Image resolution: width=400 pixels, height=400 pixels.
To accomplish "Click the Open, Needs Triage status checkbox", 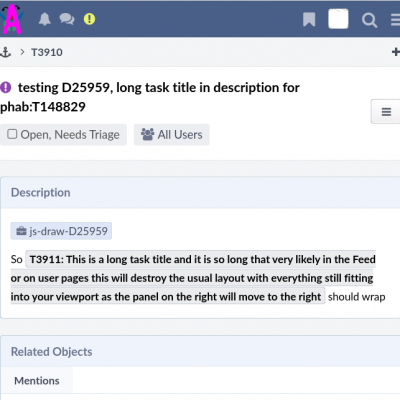I will (x=12, y=134).
